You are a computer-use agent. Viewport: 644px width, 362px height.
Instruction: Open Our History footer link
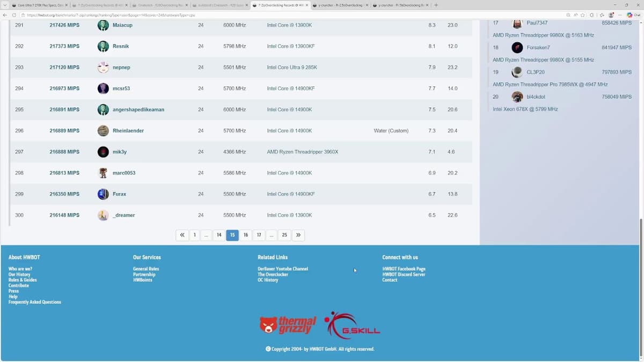[19, 275]
